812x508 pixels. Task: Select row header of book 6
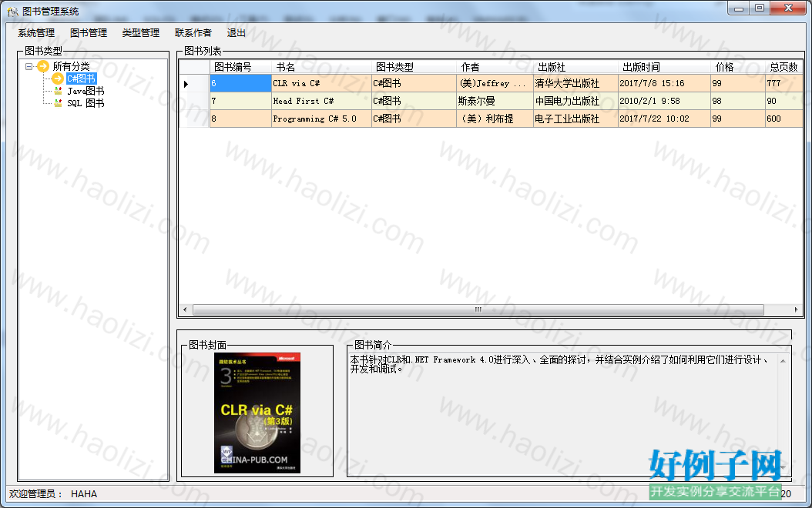(x=194, y=83)
